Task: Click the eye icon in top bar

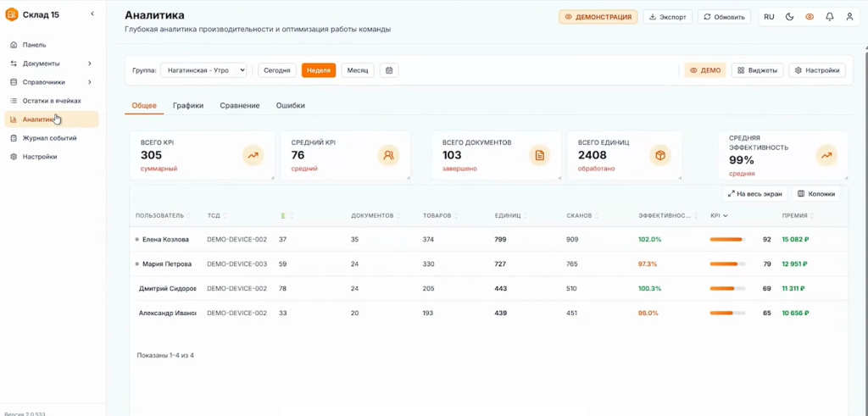Action: [810, 17]
